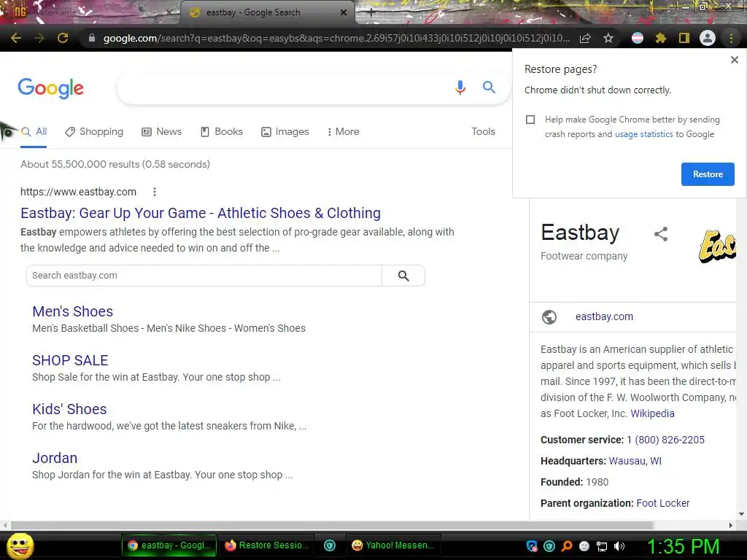Switch to Shopping results
The image size is (747, 560).
94,132
